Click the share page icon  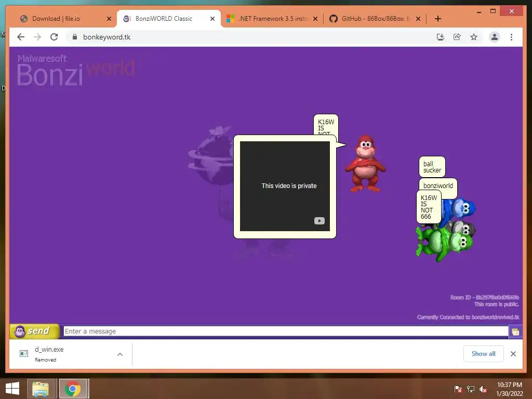(x=457, y=37)
